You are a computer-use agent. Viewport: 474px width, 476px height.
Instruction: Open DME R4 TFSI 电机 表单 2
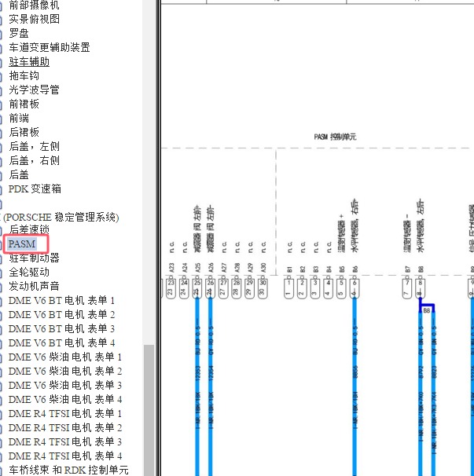(x=65, y=428)
